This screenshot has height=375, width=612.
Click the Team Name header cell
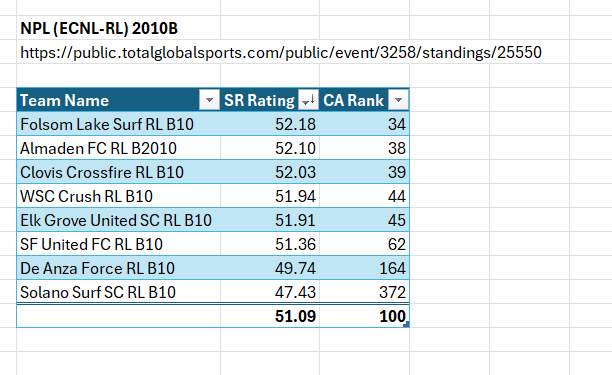[x=119, y=100]
